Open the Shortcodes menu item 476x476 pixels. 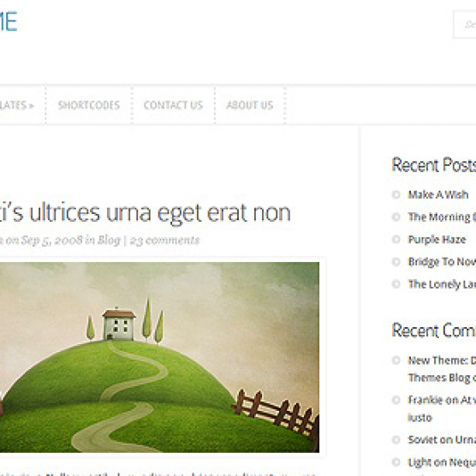(89, 105)
